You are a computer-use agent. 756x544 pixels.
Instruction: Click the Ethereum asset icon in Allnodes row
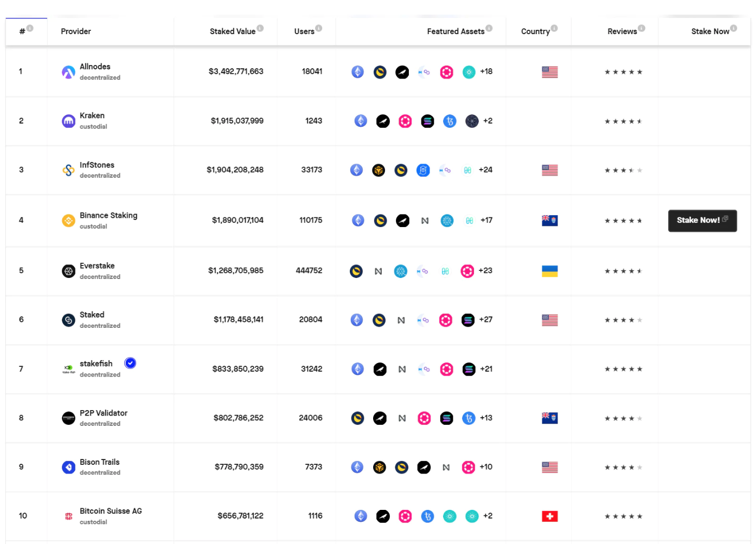pos(357,72)
